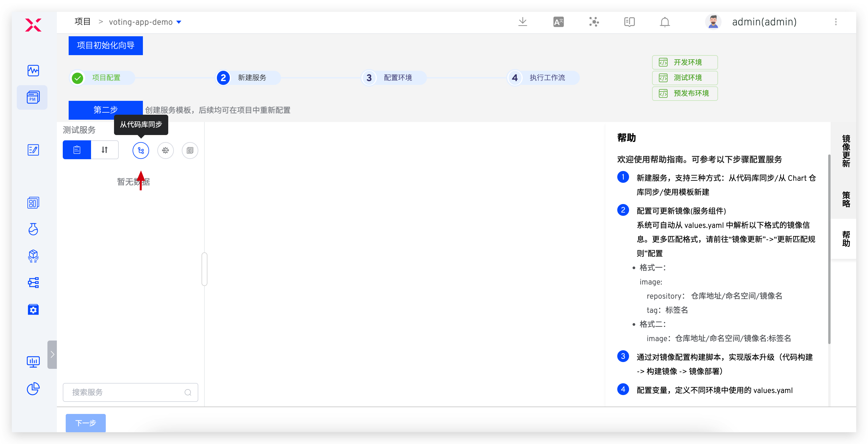
Task: Open the PM project sidebar icon
Action: (33, 97)
